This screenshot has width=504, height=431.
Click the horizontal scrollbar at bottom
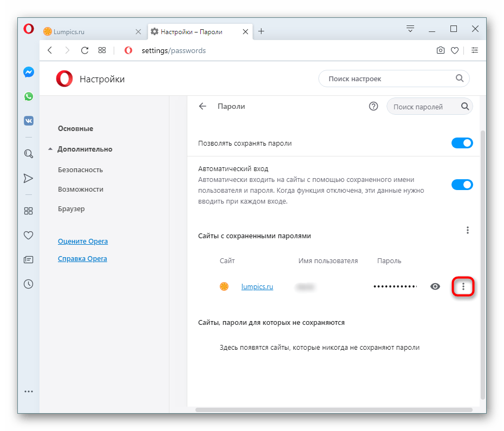coord(334,410)
